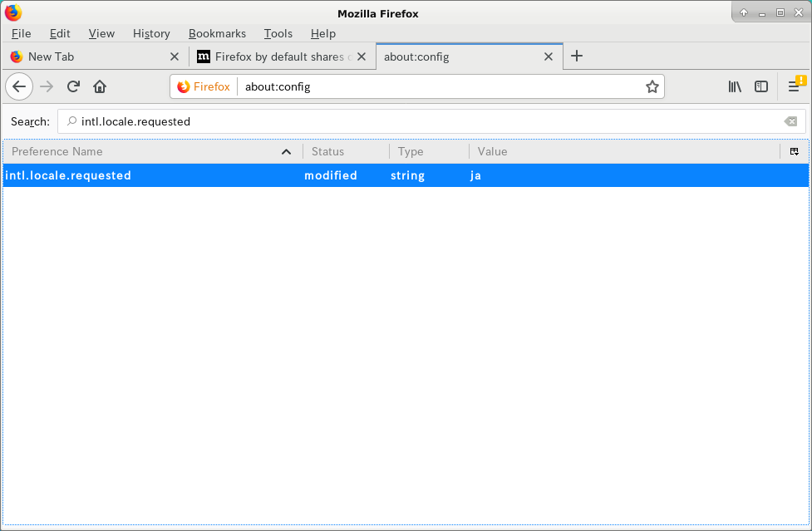Open the History menu
This screenshot has width=812, height=531.
coord(151,33)
